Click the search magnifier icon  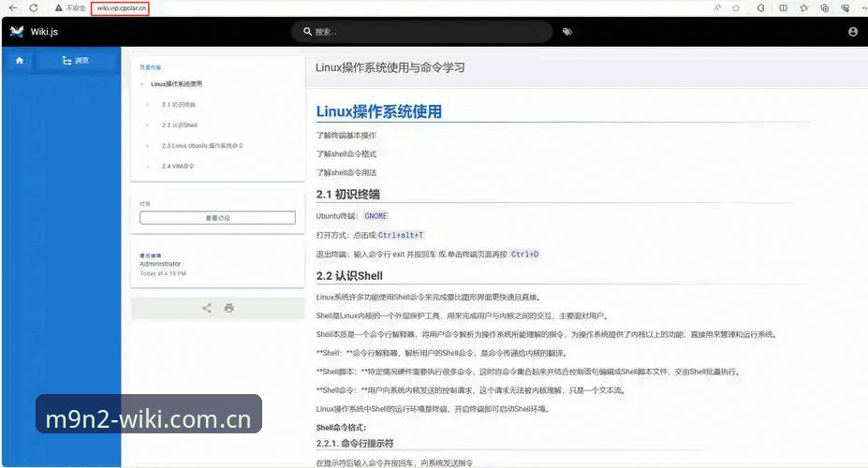(x=307, y=32)
